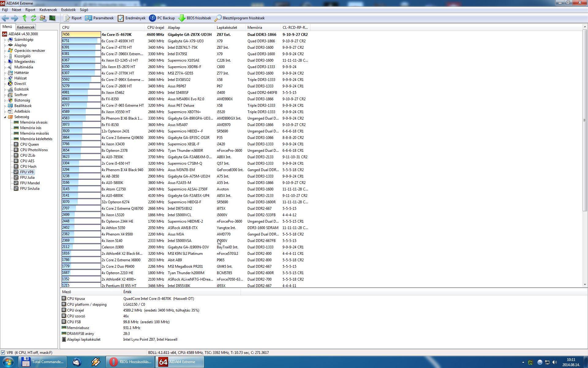Select the CPU Hash benchmark
The height and width of the screenshot is (368, 588).
tap(28, 167)
